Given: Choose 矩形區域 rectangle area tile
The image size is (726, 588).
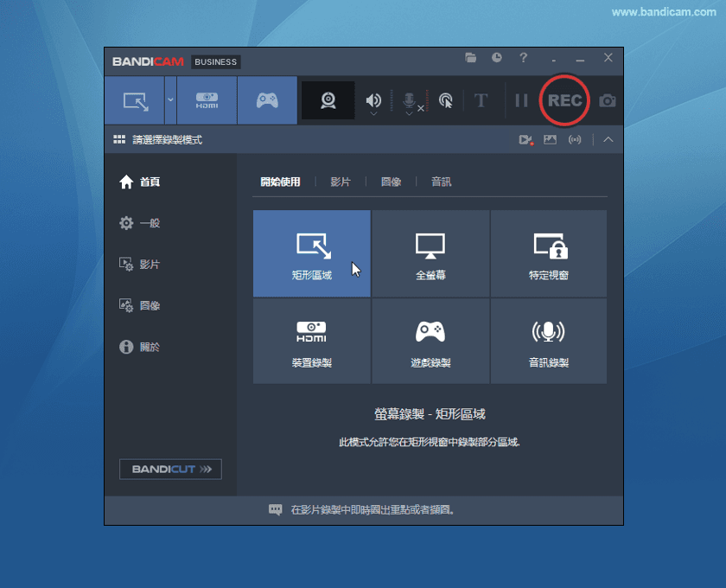Looking at the screenshot, I should tap(312, 253).
